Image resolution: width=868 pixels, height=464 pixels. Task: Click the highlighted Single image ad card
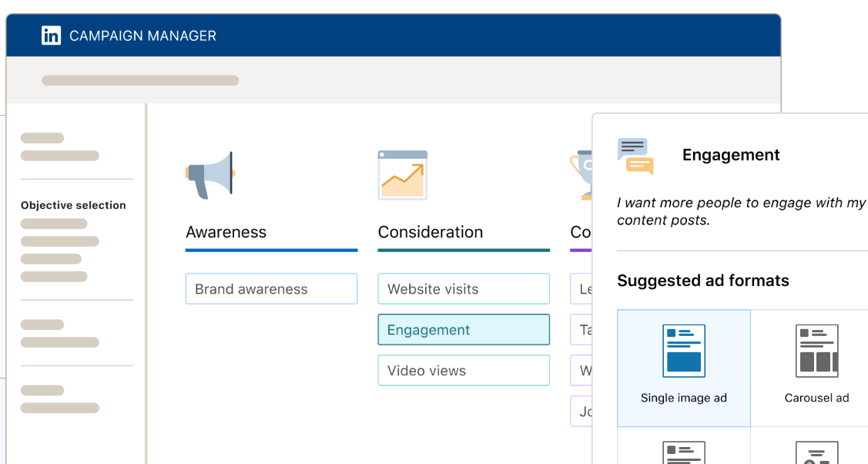[683, 368]
